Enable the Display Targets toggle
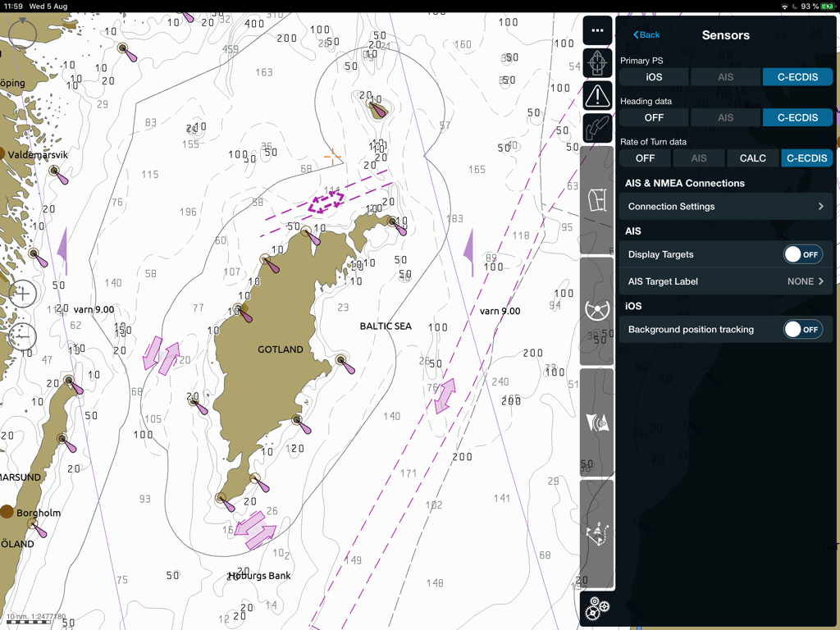The width and height of the screenshot is (840, 630). 803,254
